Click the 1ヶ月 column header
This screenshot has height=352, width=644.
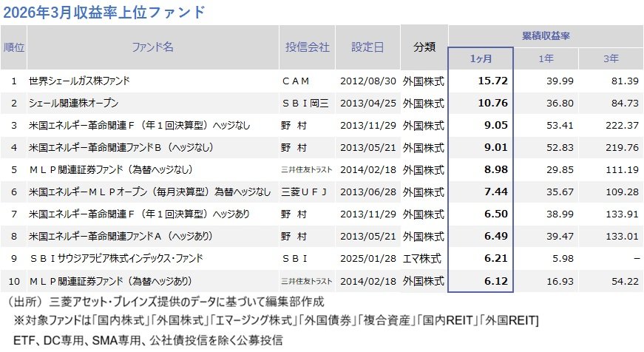click(x=481, y=58)
